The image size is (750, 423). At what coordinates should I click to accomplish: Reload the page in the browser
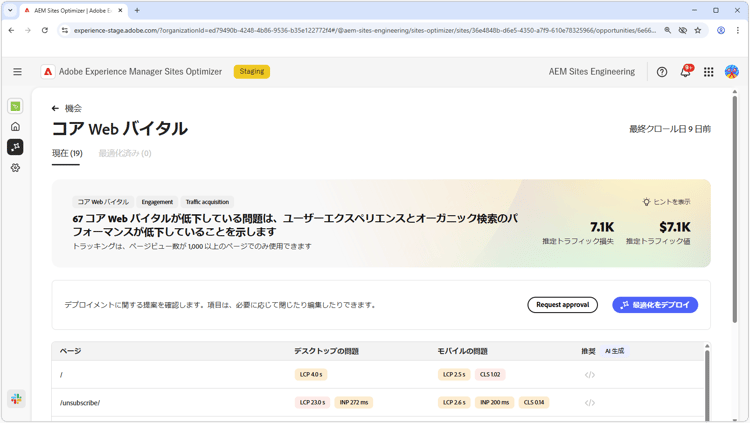(45, 31)
